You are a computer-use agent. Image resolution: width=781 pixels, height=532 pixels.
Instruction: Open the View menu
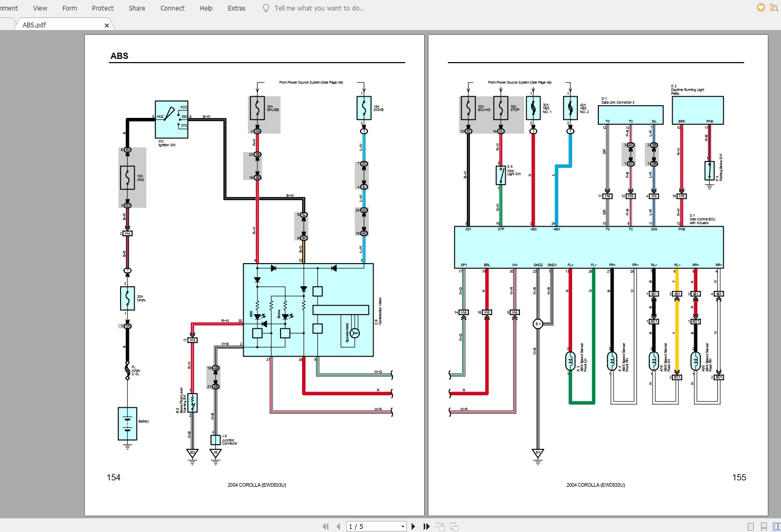pos(40,8)
